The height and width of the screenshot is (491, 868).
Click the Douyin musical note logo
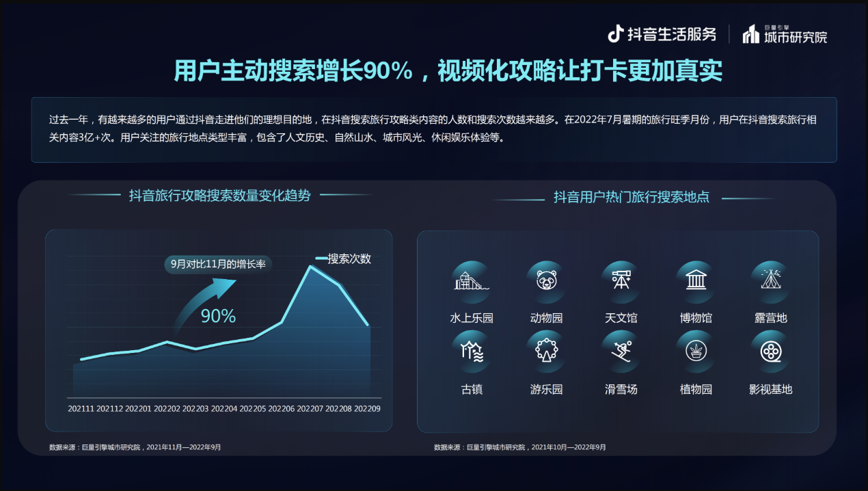[x=616, y=34]
